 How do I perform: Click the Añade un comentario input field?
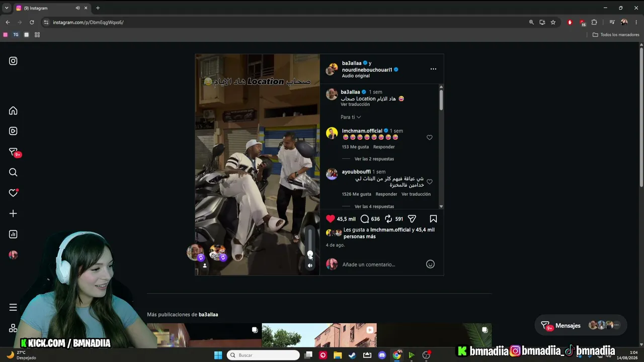pos(381,264)
